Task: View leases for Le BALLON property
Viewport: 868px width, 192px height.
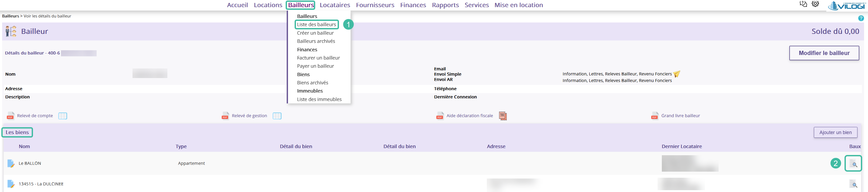Action: (853, 164)
